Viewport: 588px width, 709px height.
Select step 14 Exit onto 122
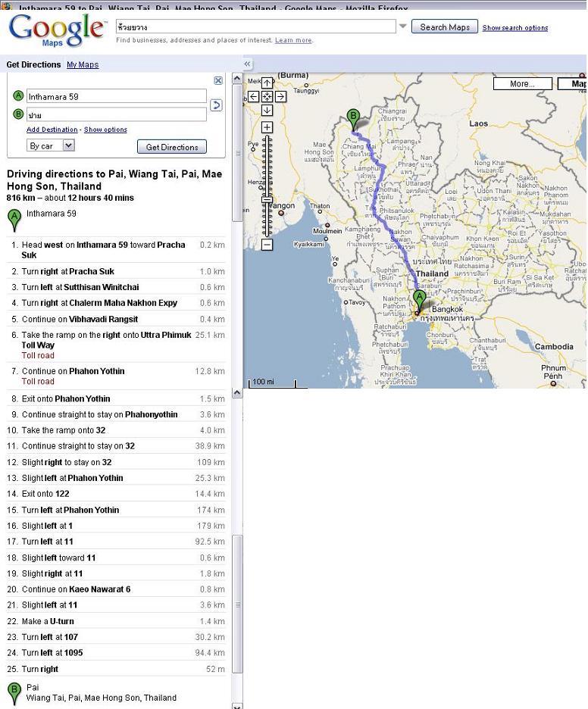[x=116, y=494]
